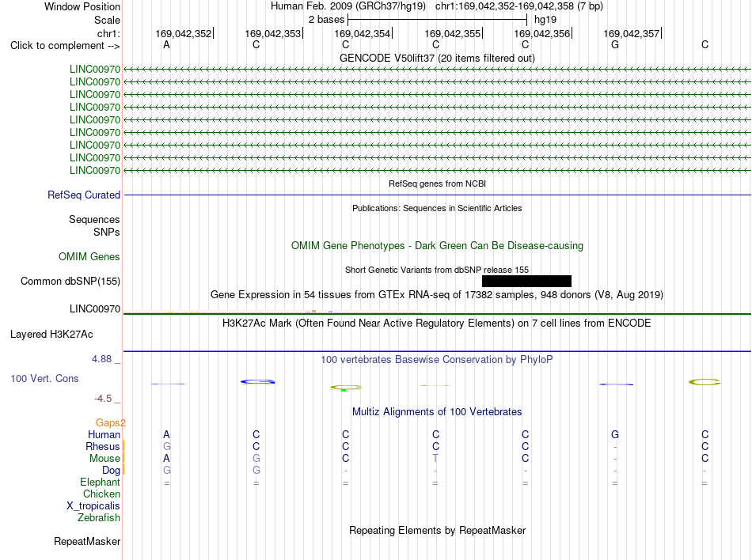Click the GTEx Gene Expression track title
Screen dimensions: 752x560
[x=437, y=294]
